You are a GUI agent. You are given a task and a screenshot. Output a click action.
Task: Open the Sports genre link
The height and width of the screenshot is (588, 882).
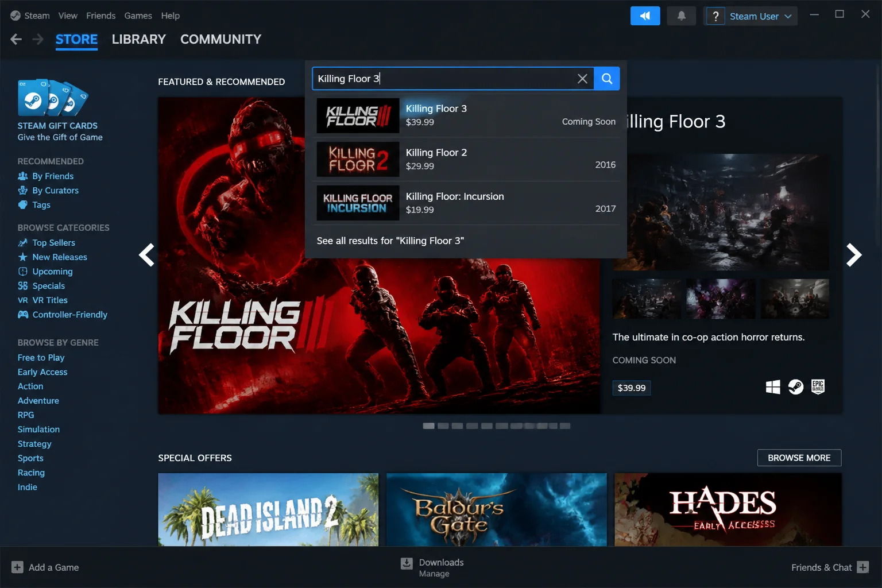pyautogui.click(x=30, y=458)
